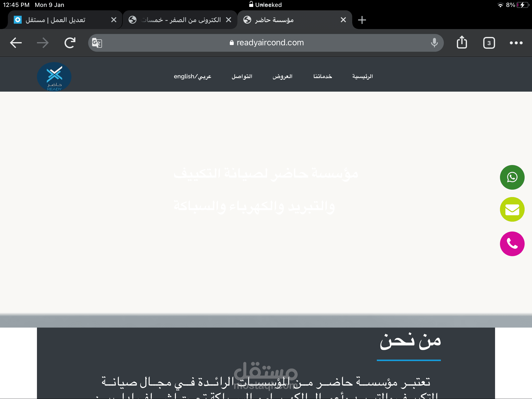Tap the Google Translate icon in address bar
This screenshot has height=399, width=532.
[x=97, y=43]
